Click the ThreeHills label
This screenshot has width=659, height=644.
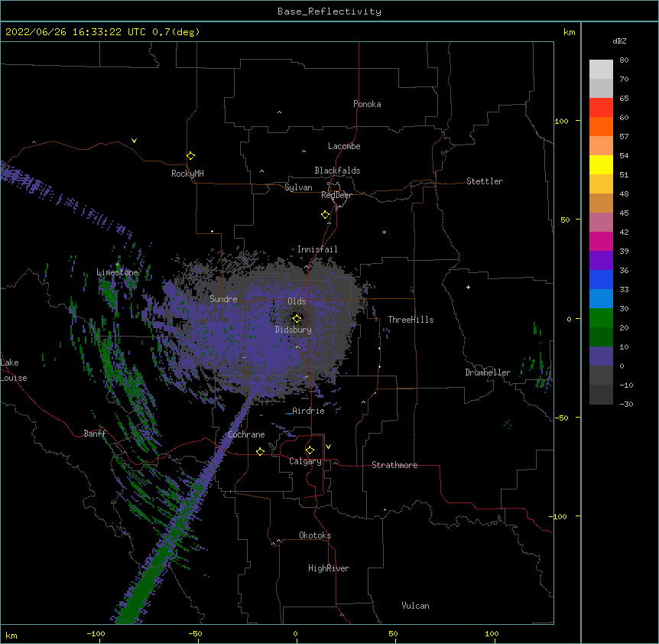411,320
